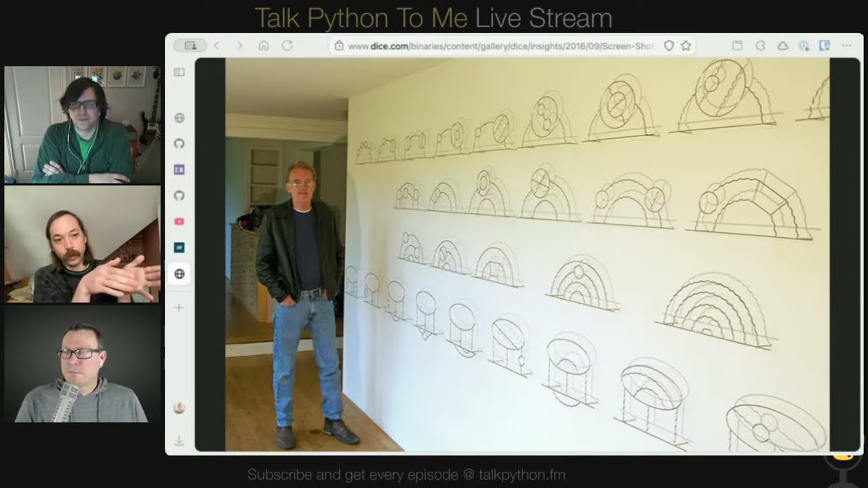Image resolution: width=868 pixels, height=488 pixels.
Task: Add a new tab with the plus icon
Action: 179,308
